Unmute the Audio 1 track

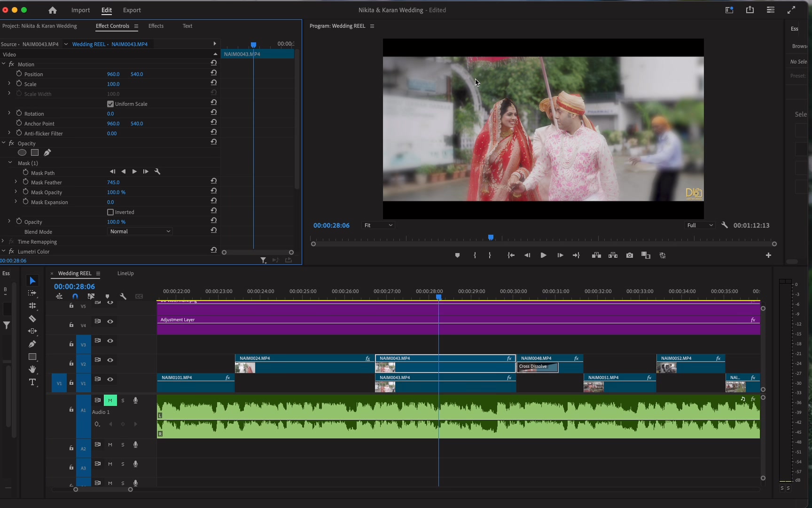[x=110, y=400]
